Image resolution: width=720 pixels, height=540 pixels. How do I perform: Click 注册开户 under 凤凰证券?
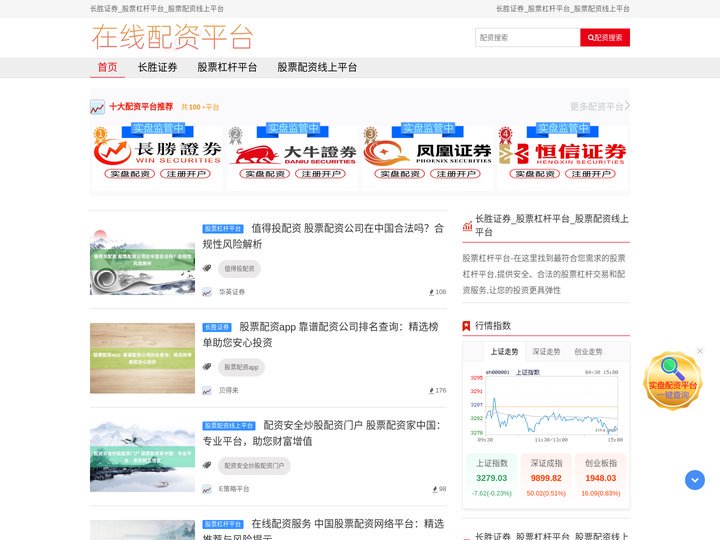(x=456, y=174)
